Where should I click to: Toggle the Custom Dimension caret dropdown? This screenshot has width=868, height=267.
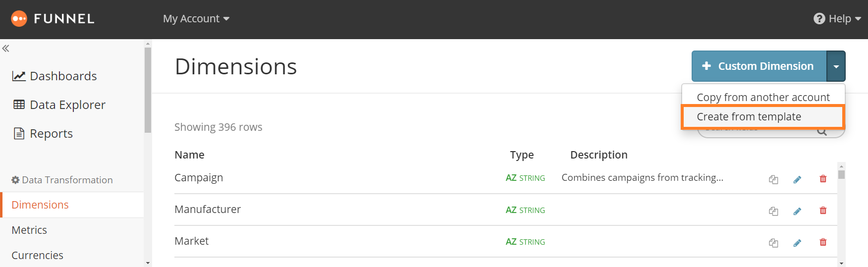coord(836,66)
